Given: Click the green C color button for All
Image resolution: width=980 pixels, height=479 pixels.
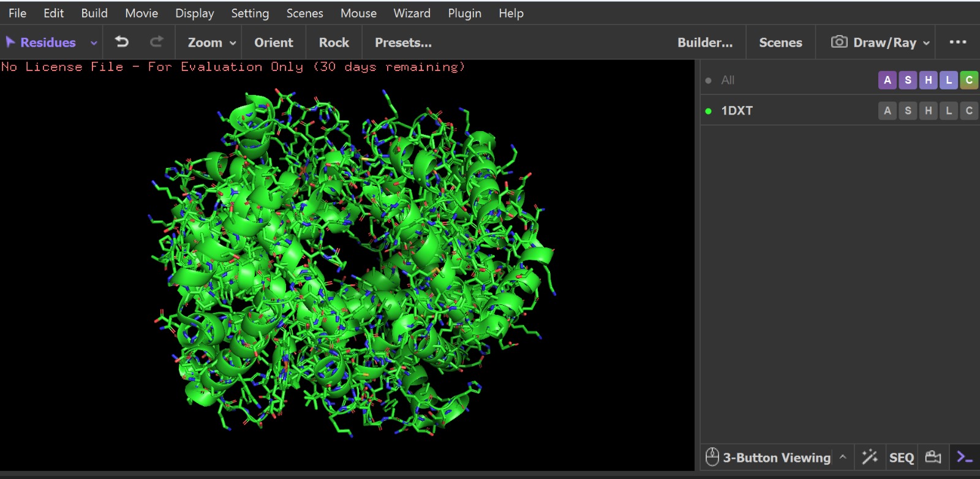Looking at the screenshot, I should [968, 80].
